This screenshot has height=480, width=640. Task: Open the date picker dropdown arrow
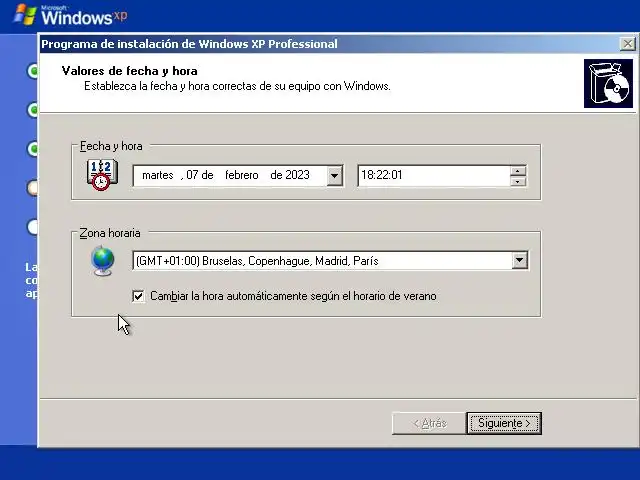click(x=334, y=176)
